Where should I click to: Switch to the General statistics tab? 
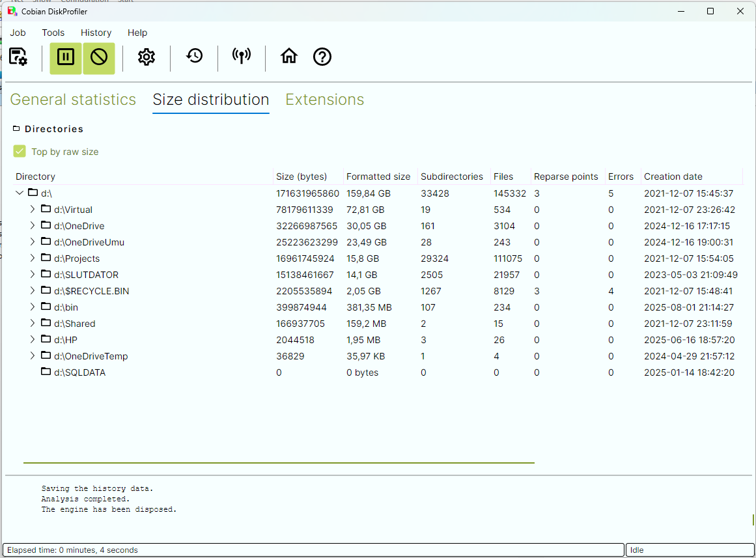pos(73,100)
